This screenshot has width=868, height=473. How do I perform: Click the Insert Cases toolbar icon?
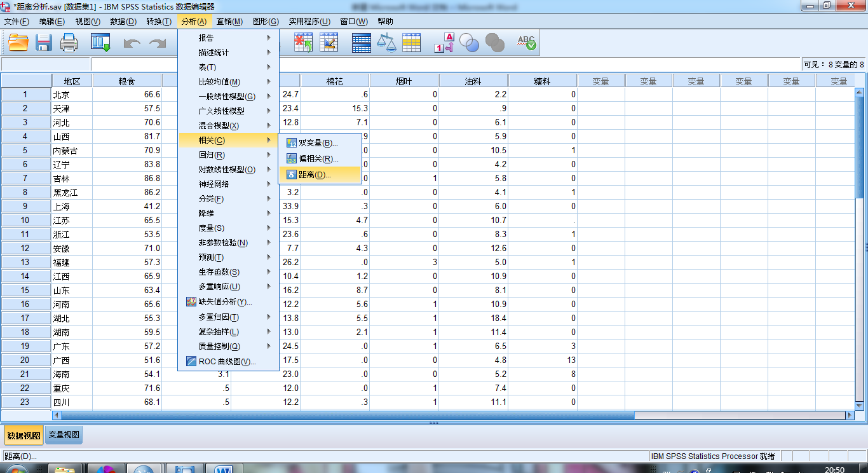tap(303, 43)
